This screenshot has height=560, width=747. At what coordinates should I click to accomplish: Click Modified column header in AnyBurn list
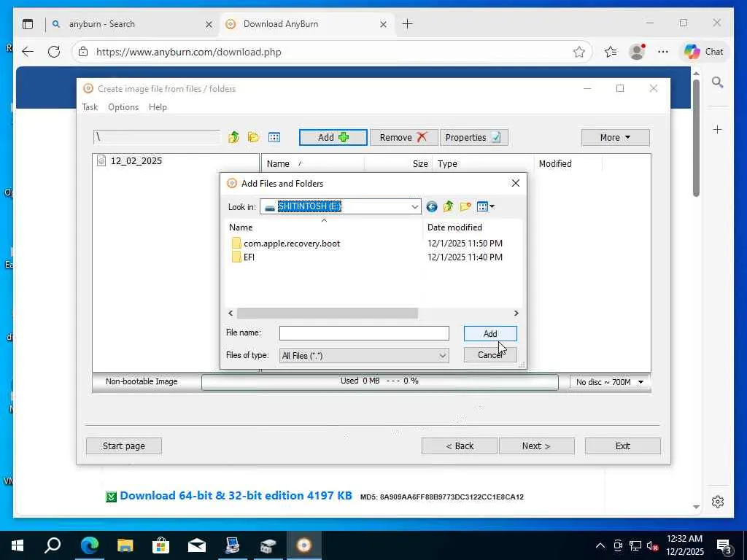[568, 164]
